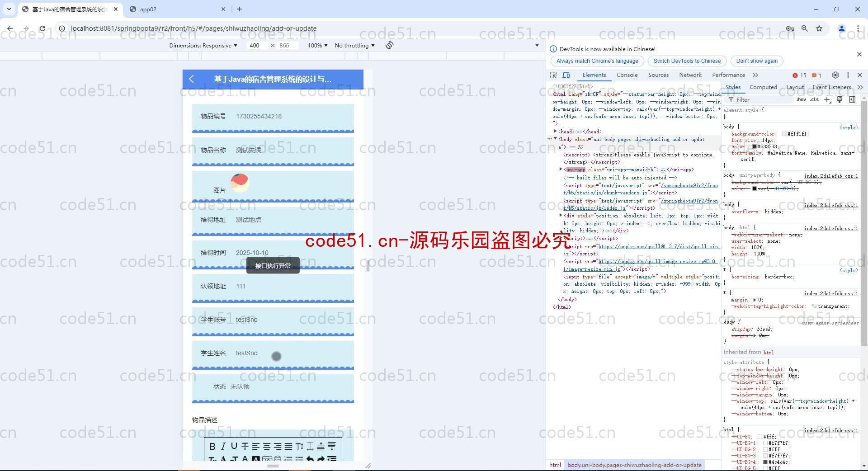Set paragraph spacing before in editor toolbar

click(321, 447)
